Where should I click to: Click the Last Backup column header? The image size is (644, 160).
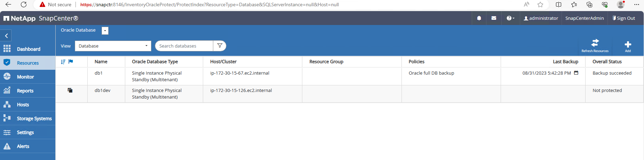click(565, 61)
